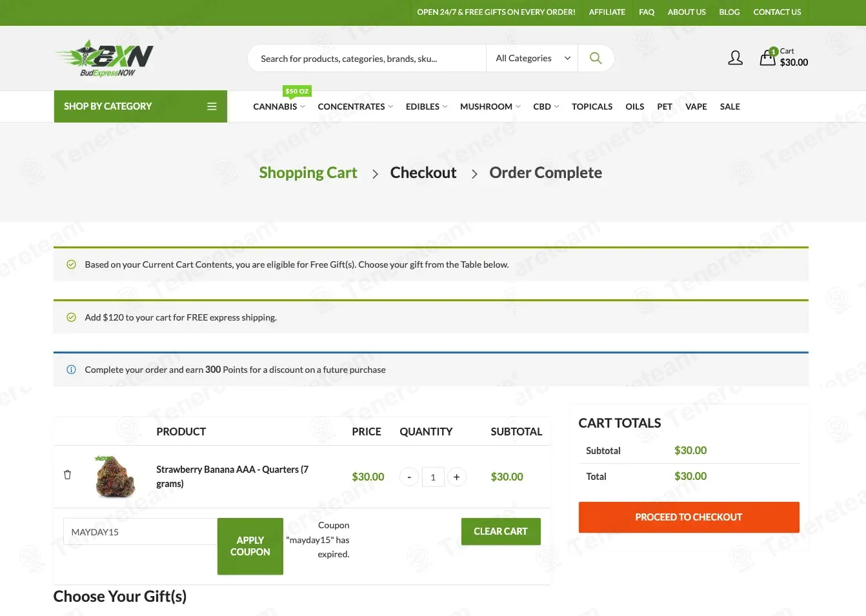Open the Blog link
The height and width of the screenshot is (616, 866).
(x=729, y=12)
